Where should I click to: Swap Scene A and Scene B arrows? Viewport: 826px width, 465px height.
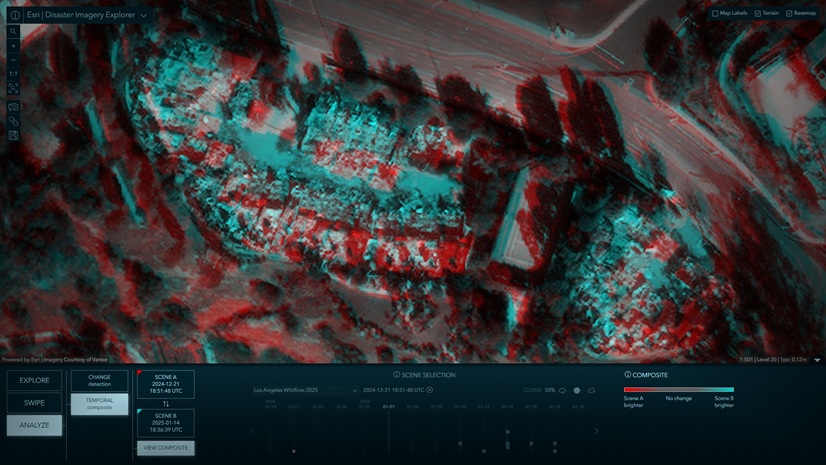pyautogui.click(x=166, y=404)
